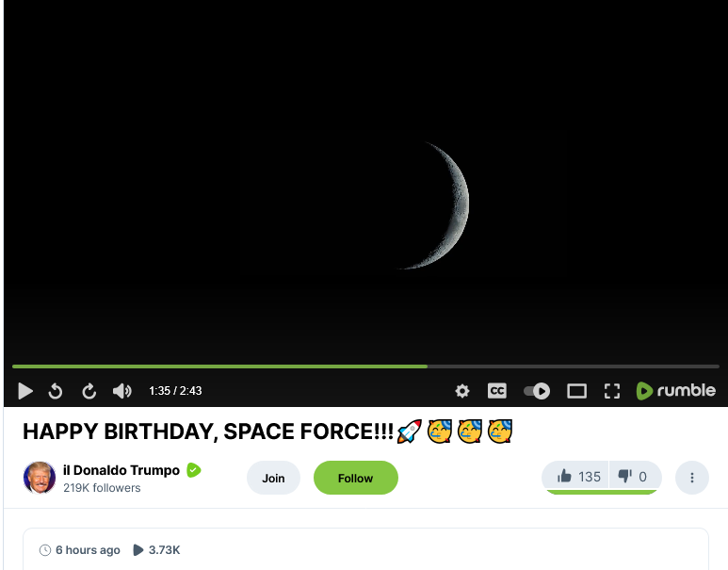The width and height of the screenshot is (728, 570).
Task: Click the Rumble logo in the player
Action: point(675,391)
